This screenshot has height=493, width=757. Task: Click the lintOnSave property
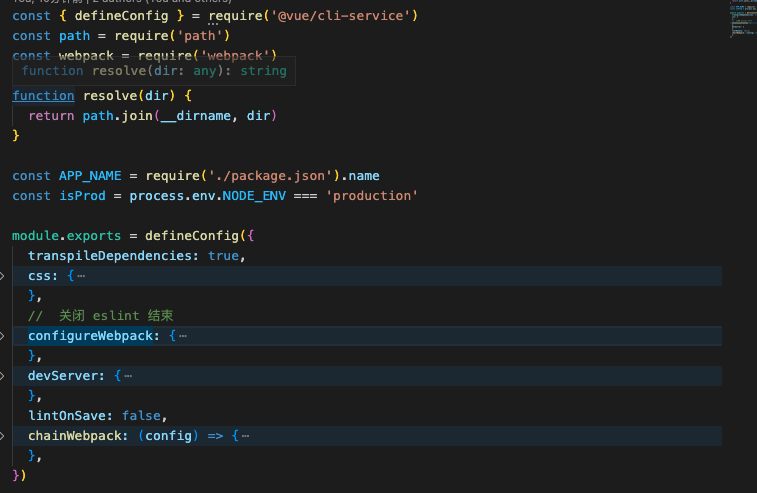(67, 416)
